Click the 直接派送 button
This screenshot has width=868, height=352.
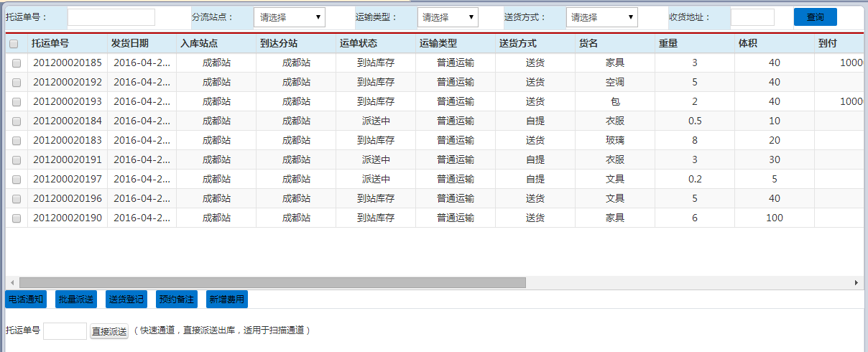pyautogui.click(x=109, y=331)
